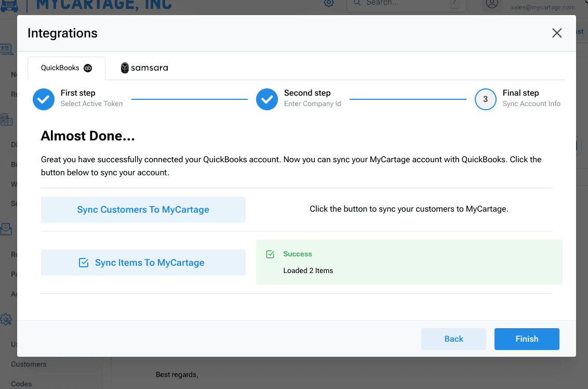Click the settings gear icon in header
The image size is (588, 389).
[x=329, y=3]
